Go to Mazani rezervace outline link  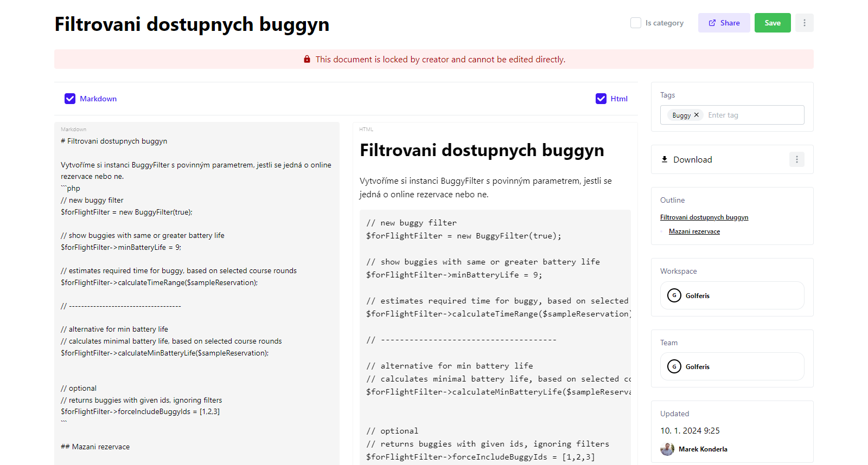point(694,231)
